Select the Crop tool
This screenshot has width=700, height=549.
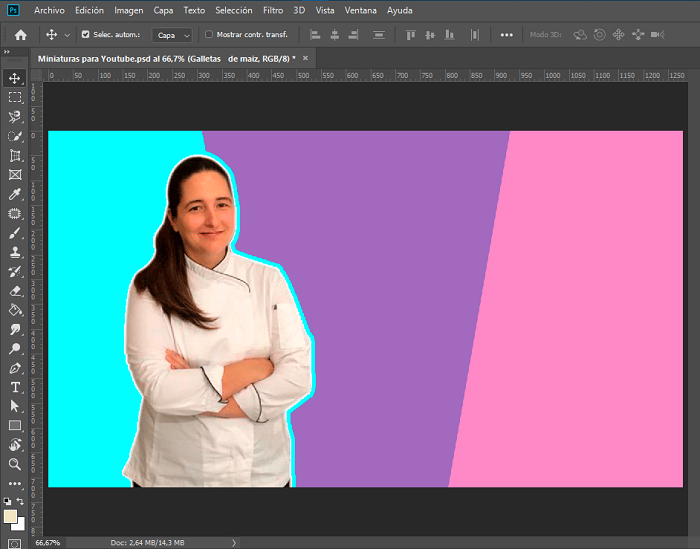tap(14, 155)
